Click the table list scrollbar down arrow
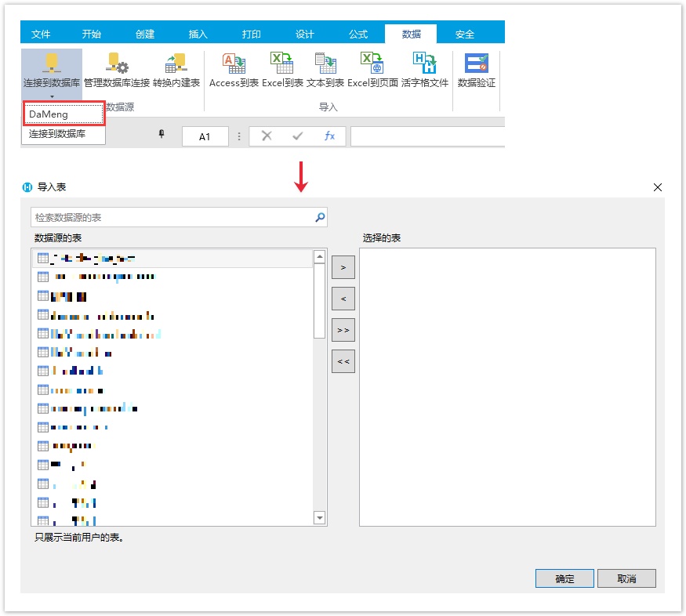The image size is (686, 616). (x=319, y=517)
